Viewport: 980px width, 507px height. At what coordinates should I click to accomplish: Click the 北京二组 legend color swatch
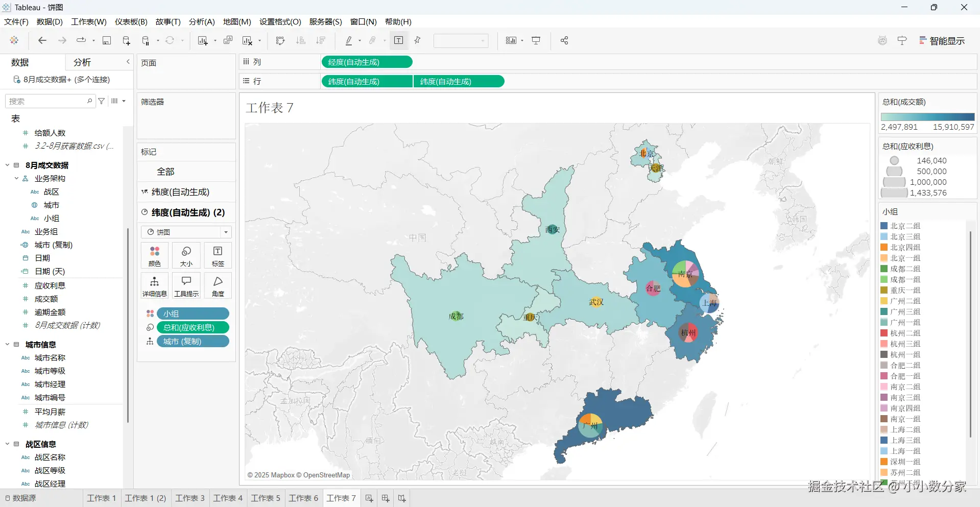(884, 226)
